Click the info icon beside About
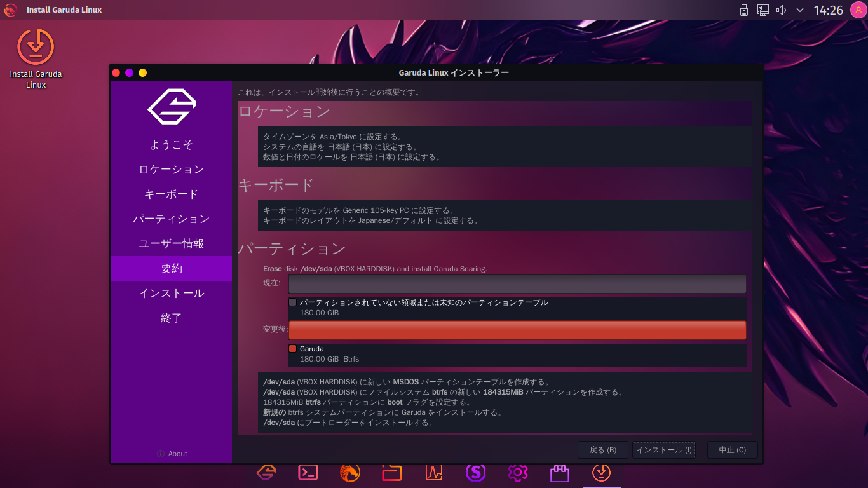This screenshot has width=868, height=488. pyautogui.click(x=161, y=454)
